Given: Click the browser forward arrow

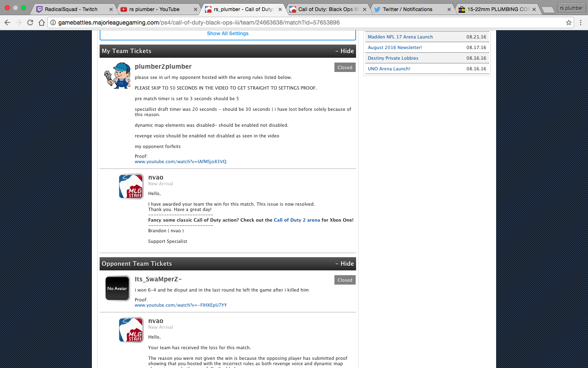Looking at the screenshot, I should [x=19, y=22].
